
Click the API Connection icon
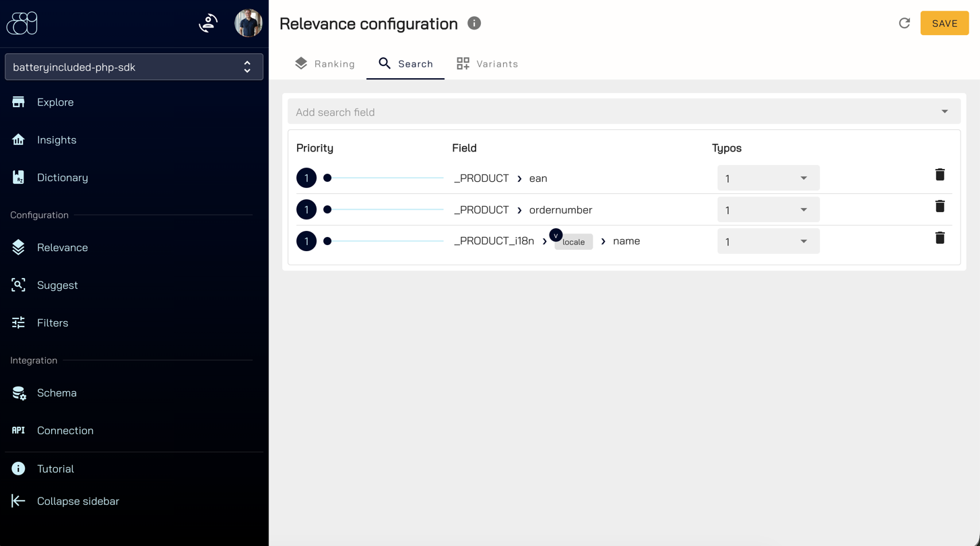(x=18, y=431)
